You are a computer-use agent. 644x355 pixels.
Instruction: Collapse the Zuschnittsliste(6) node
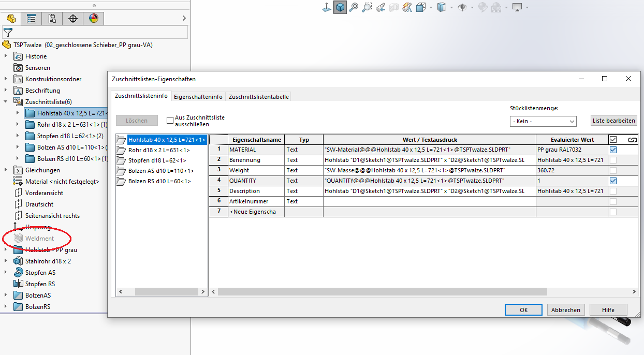[x=5, y=102]
